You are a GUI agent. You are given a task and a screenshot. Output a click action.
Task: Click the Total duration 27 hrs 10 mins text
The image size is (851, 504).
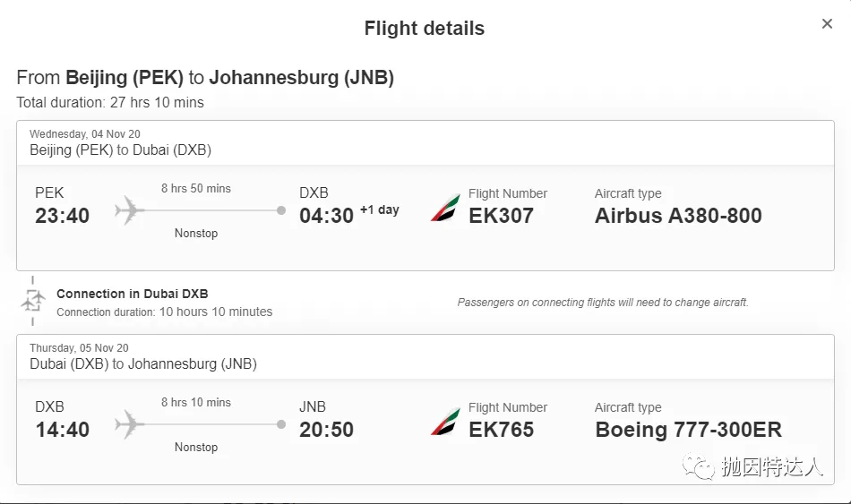(x=110, y=103)
